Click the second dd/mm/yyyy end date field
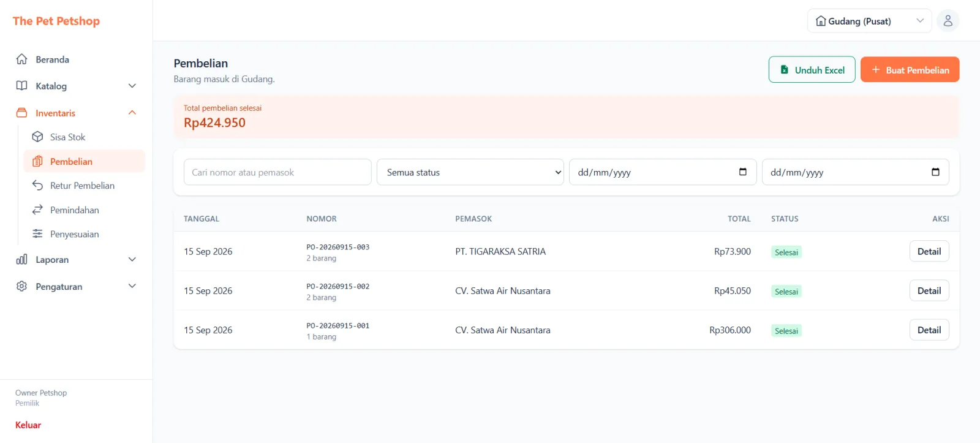 [855, 172]
